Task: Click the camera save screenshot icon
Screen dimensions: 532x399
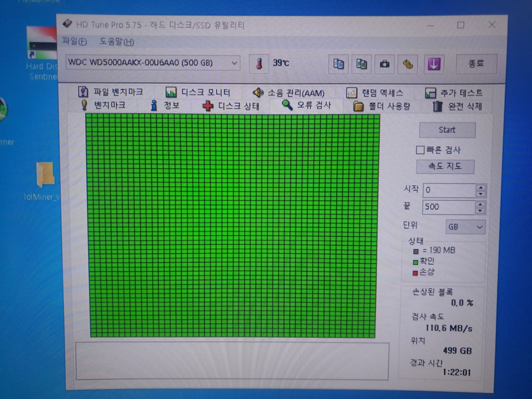Action: coord(384,64)
